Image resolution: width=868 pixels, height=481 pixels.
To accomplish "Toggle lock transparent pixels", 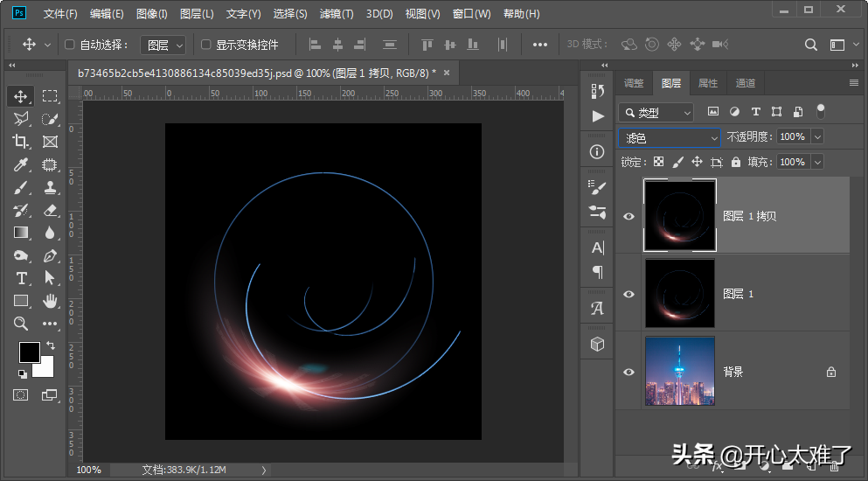I will (x=659, y=162).
